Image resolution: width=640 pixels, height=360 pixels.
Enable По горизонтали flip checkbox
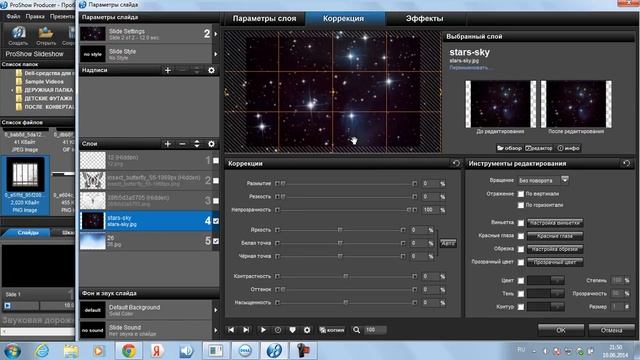[521, 205]
